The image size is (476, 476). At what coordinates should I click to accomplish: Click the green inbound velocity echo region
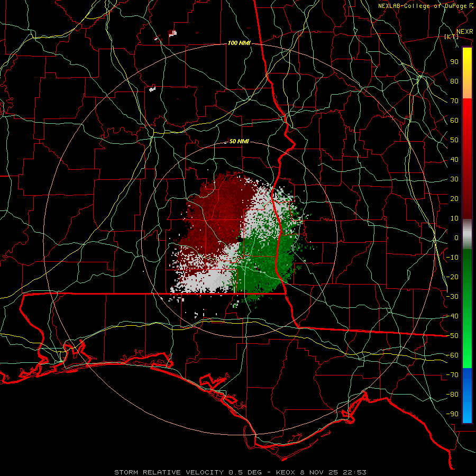coord(264,261)
